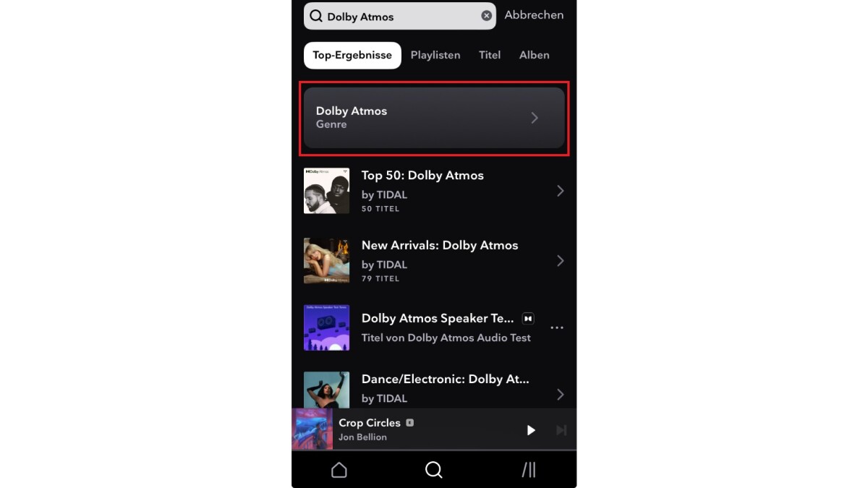Switch to the Playlisten tab
868x488 pixels.
point(435,55)
